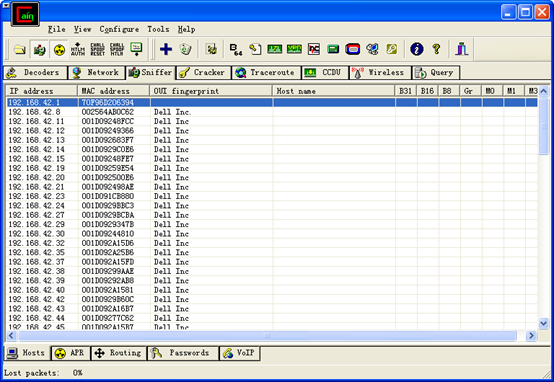Click the yellow question mark Help icon
This screenshot has height=382, width=554.
[x=437, y=49]
